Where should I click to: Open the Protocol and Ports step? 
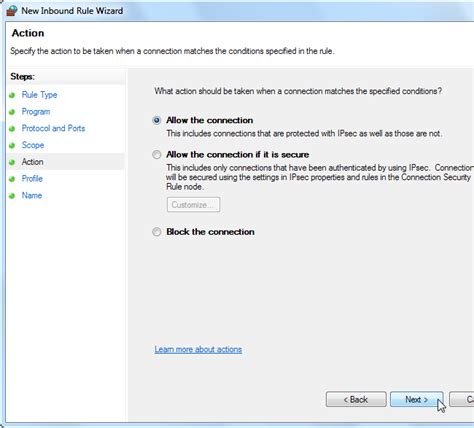click(x=53, y=128)
